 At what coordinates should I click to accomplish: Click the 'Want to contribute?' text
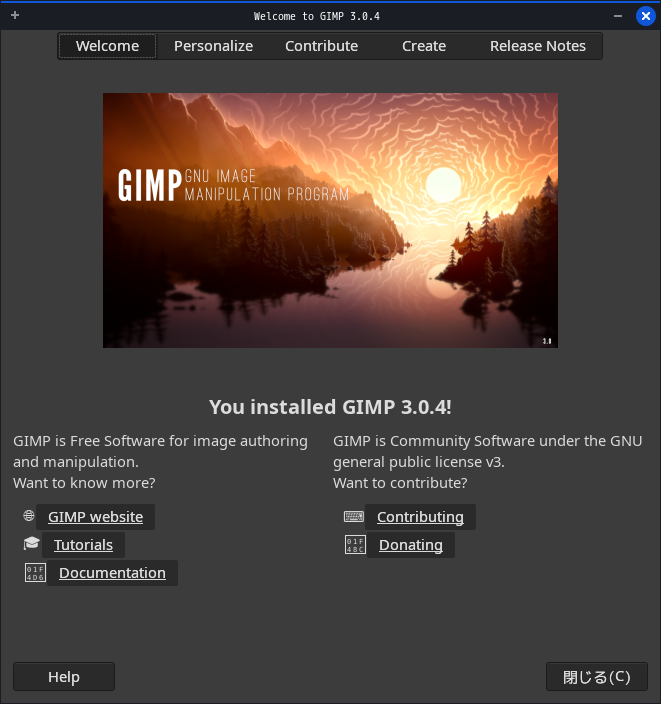tap(400, 483)
